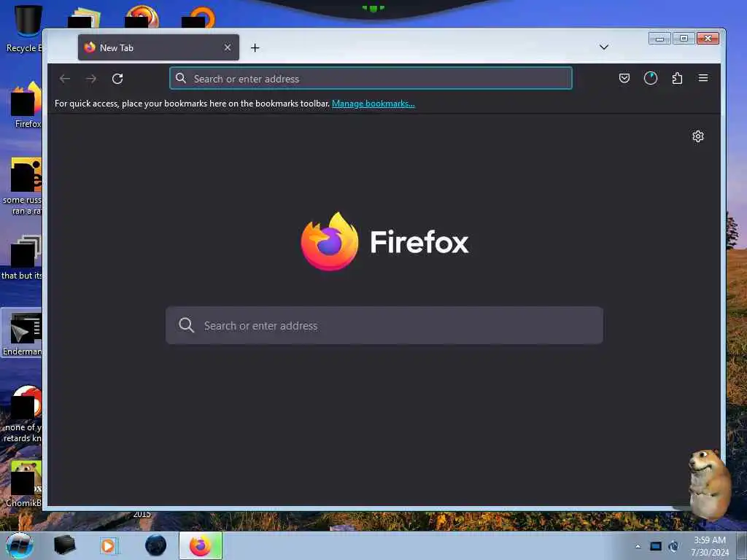The width and height of the screenshot is (747, 560).
Task: Open the Windows Start orb
Action: [x=20, y=545]
